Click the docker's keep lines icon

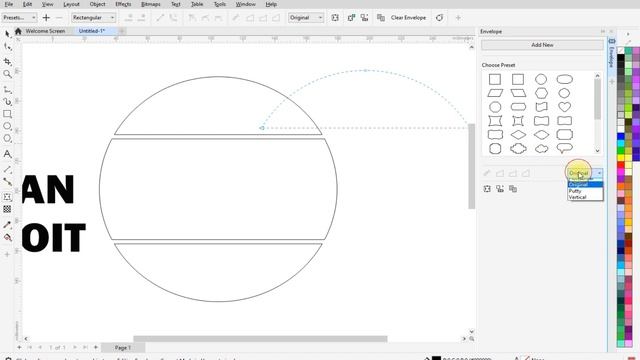pyautogui.click(x=487, y=189)
